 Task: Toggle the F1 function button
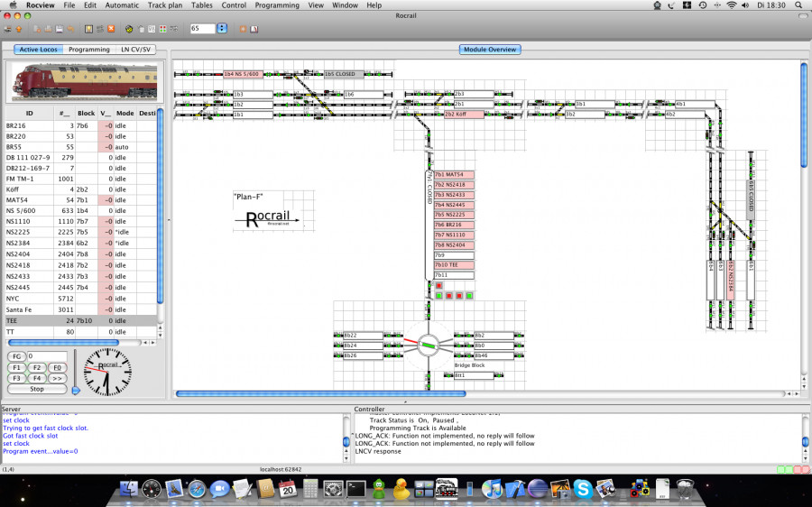coord(16,368)
